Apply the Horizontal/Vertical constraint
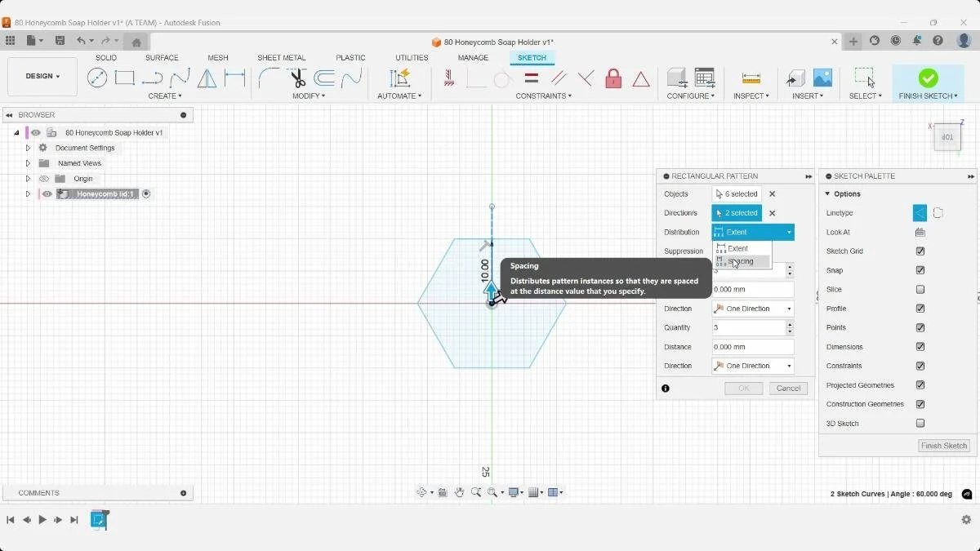Image resolution: width=980 pixels, height=551 pixels. [449, 78]
